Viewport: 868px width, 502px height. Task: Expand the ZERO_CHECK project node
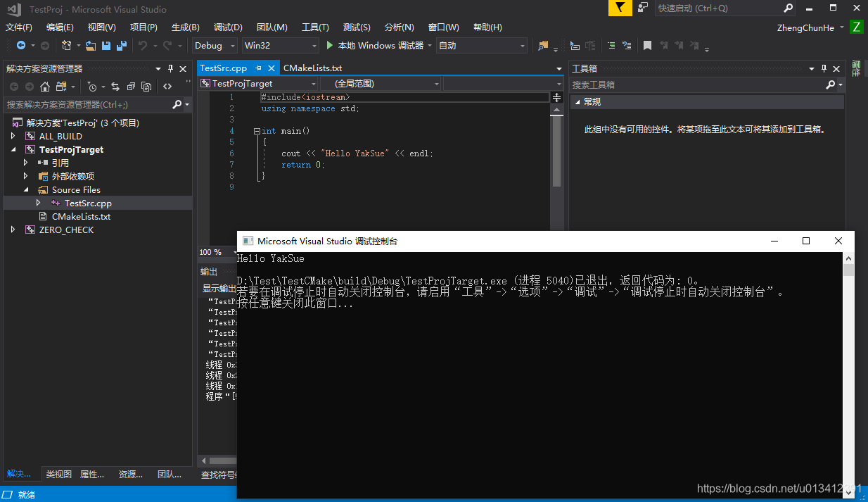14,230
